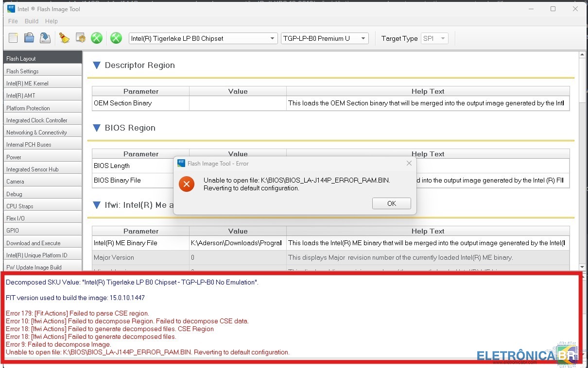Screen dimensions: 588x368
Task: Click the Open file folder icon
Action: tap(29, 38)
